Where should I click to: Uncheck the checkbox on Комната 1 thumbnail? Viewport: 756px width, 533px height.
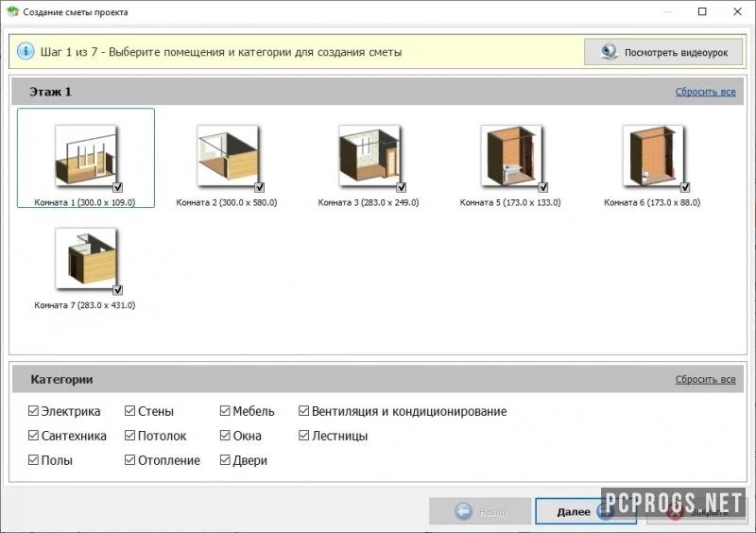(117, 187)
